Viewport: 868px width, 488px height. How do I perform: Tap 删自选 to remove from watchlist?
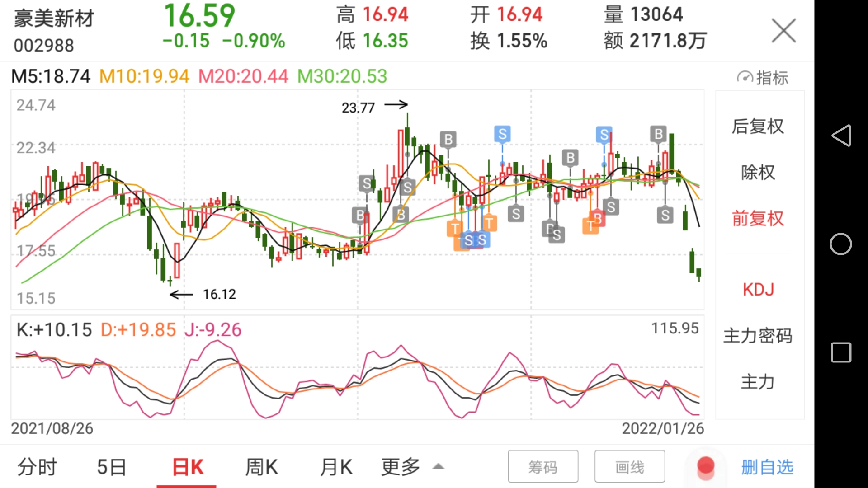pyautogui.click(x=767, y=467)
